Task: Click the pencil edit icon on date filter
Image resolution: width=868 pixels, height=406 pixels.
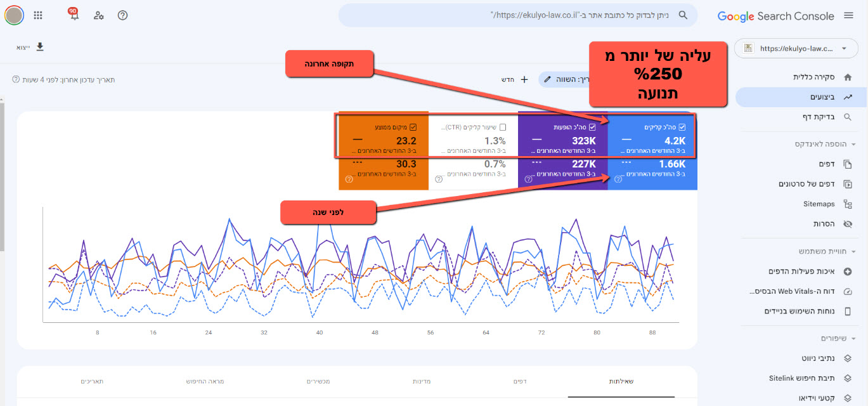Action: (x=548, y=79)
